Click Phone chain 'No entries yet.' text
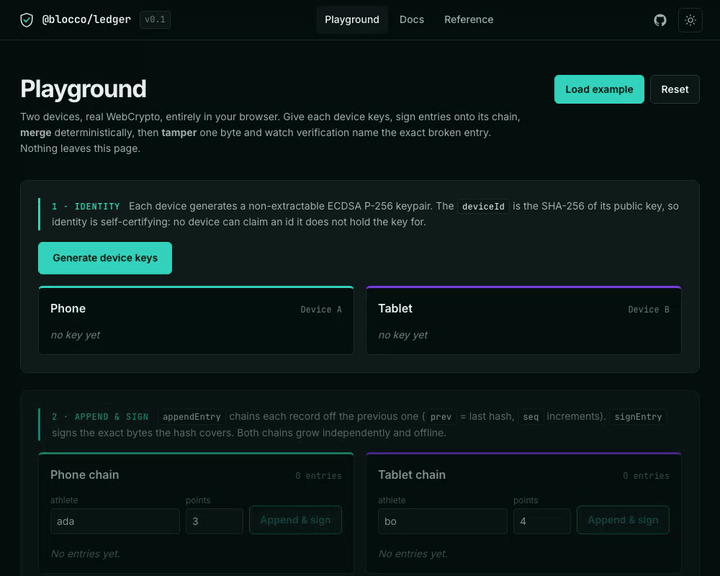This screenshot has height=576, width=720. [x=85, y=553]
